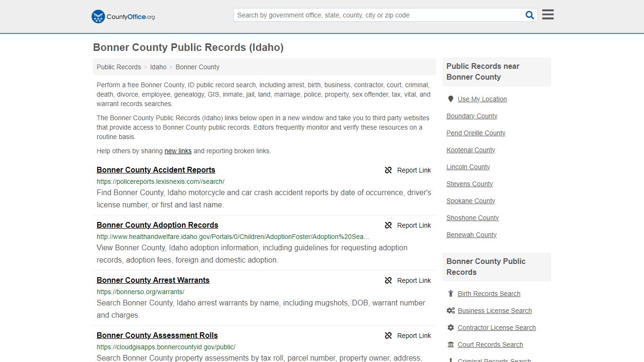The height and width of the screenshot is (362, 644).
Task: Open Birth Records Search
Action: coord(489,294)
